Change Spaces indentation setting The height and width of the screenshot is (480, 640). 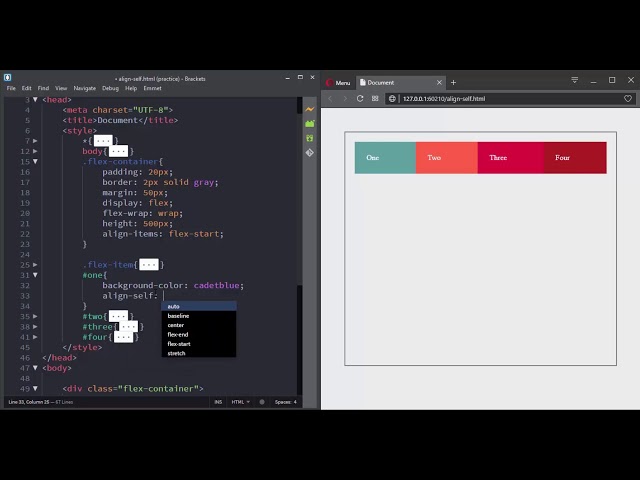[x=286, y=402]
